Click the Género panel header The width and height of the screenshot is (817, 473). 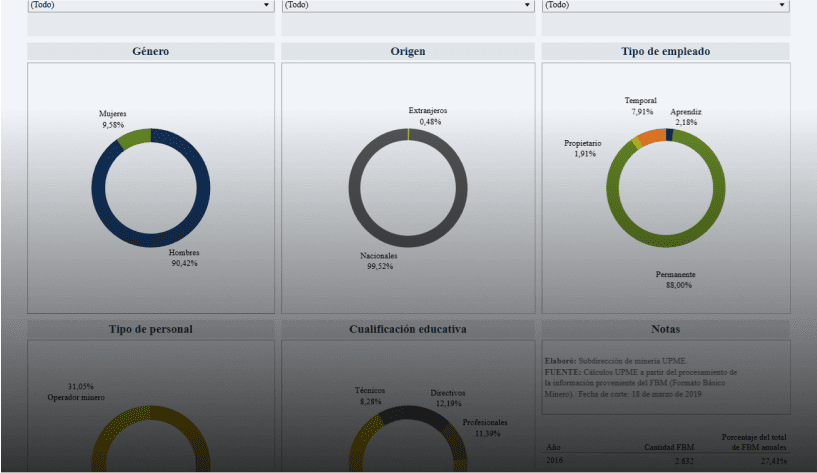point(150,51)
